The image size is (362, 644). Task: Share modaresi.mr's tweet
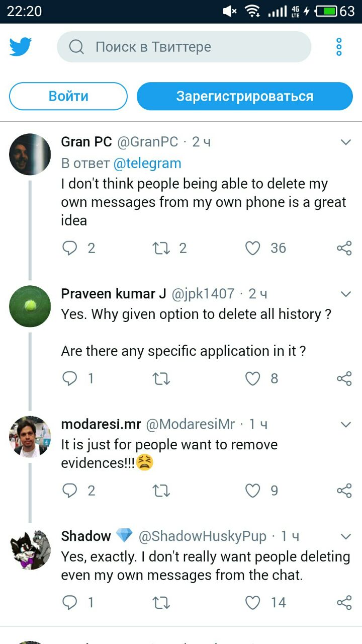(x=344, y=491)
